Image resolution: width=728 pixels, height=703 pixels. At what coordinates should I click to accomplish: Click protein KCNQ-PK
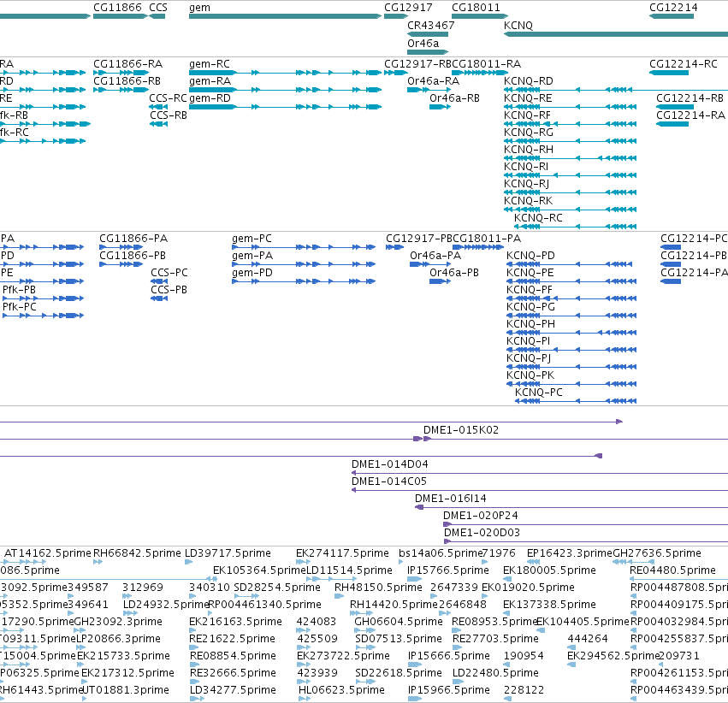571,384
